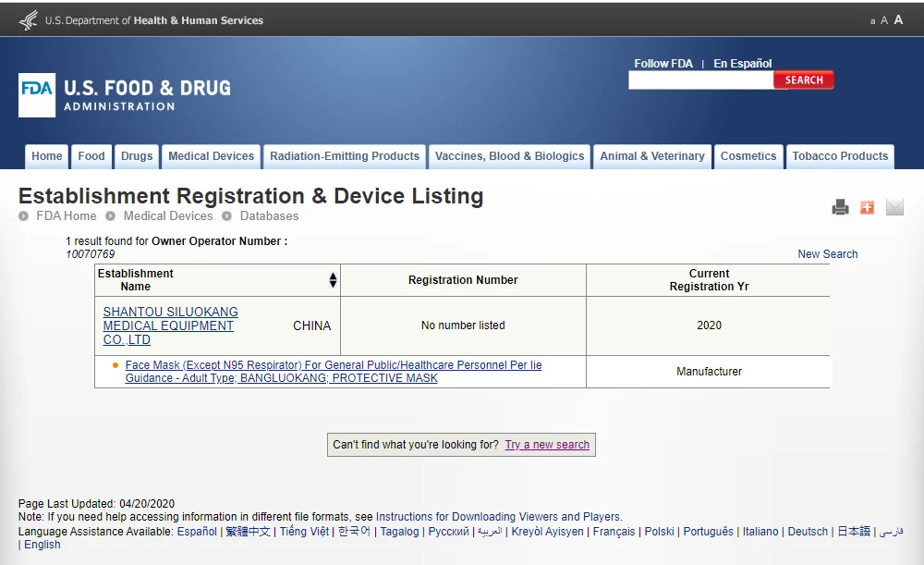
Task: Select Kreyòl Ayisyen language assistance
Action: [x=547, y=532]
